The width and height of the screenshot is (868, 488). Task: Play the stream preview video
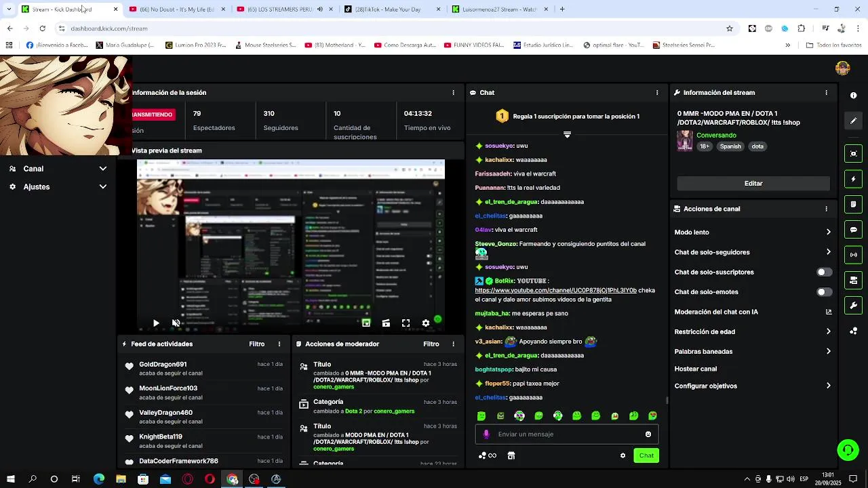(x=156, y=323)
